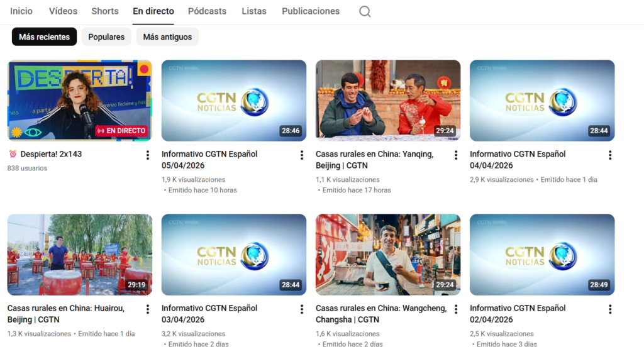Open more actions for Yanqing, Beijing video
Screen dimensions: 644x359
pyautogui.click(x=456, y=155)
